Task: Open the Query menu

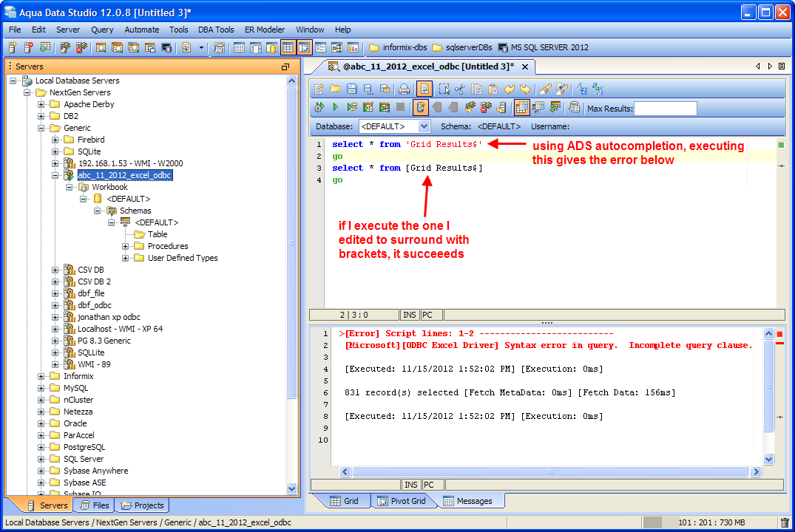Action: [x=102, y=30]
